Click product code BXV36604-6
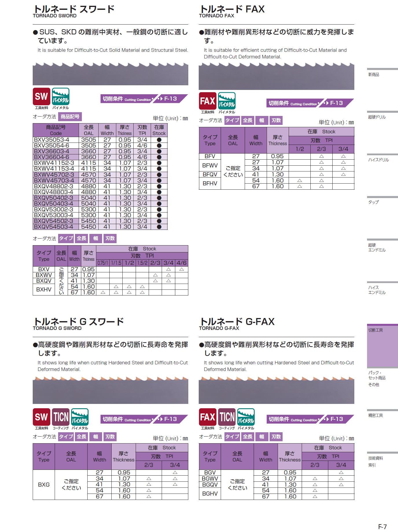The height and width of the screenshot is (532, 398). [x=56, y=157]
